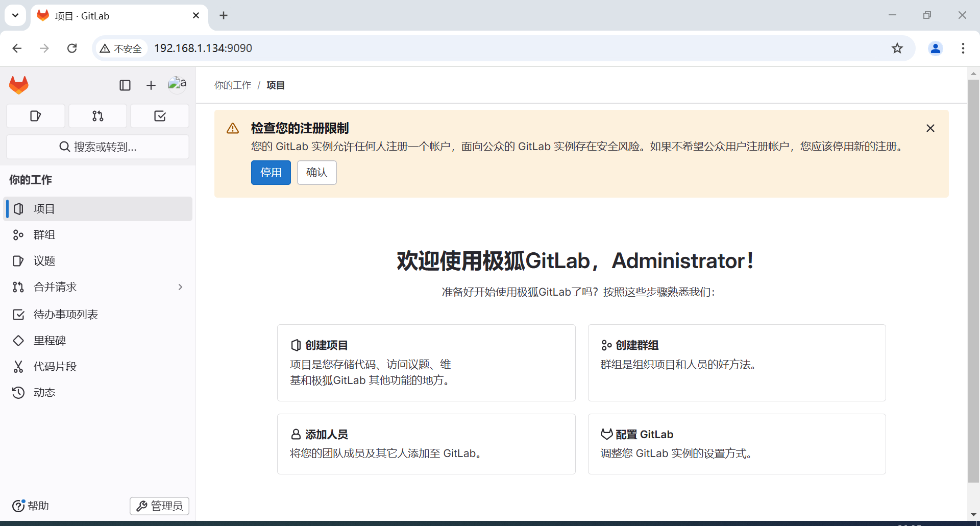The height and width of the screenshot is (526, 980).
Task: Click the browser back arrow
Action: [x=17, y=48]
